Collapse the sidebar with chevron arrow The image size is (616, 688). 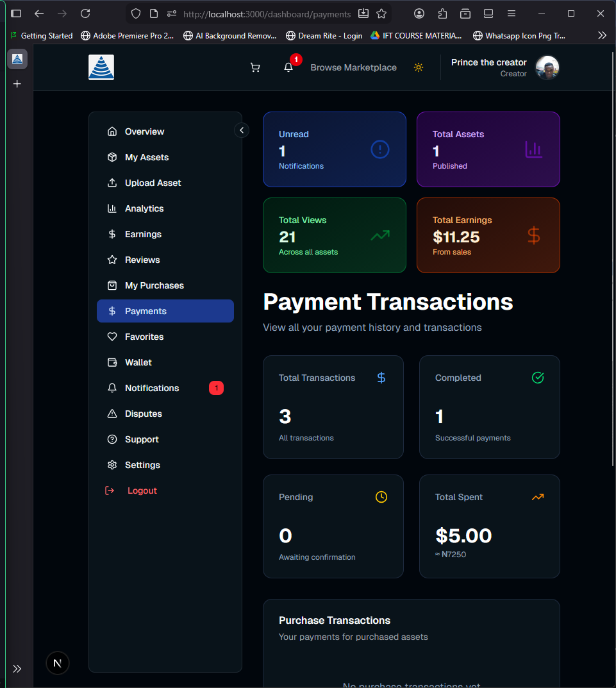[242, 130]
